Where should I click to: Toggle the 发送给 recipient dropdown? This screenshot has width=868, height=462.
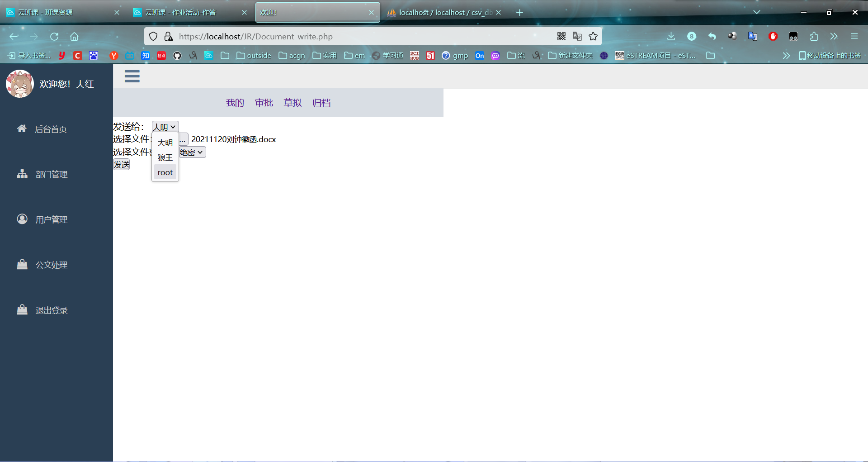[165, 127]
